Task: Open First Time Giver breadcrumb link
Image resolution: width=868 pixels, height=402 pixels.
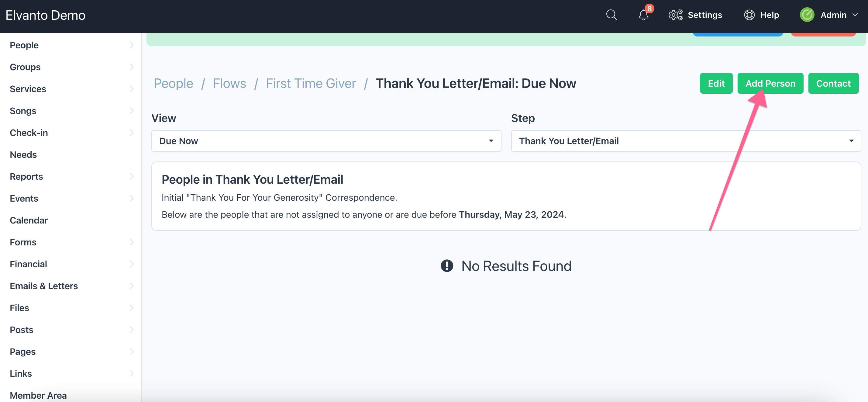Action: point(311,83)
